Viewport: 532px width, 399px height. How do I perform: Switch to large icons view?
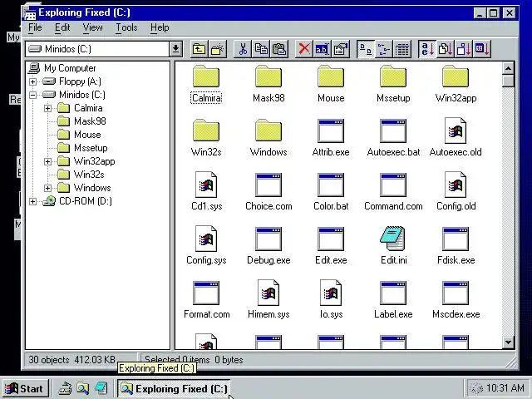point(366,49)
